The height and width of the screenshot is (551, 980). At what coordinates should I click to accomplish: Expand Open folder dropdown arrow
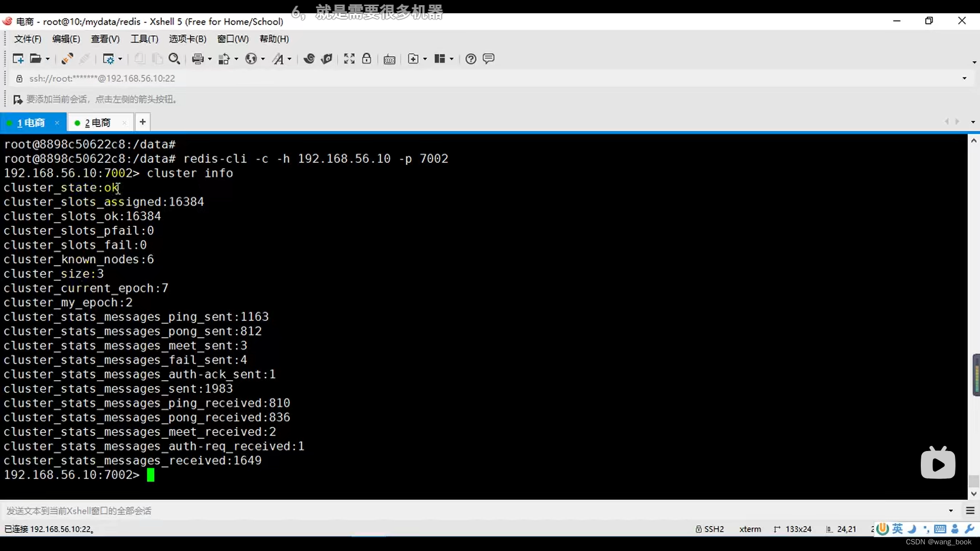click(47, 59)
